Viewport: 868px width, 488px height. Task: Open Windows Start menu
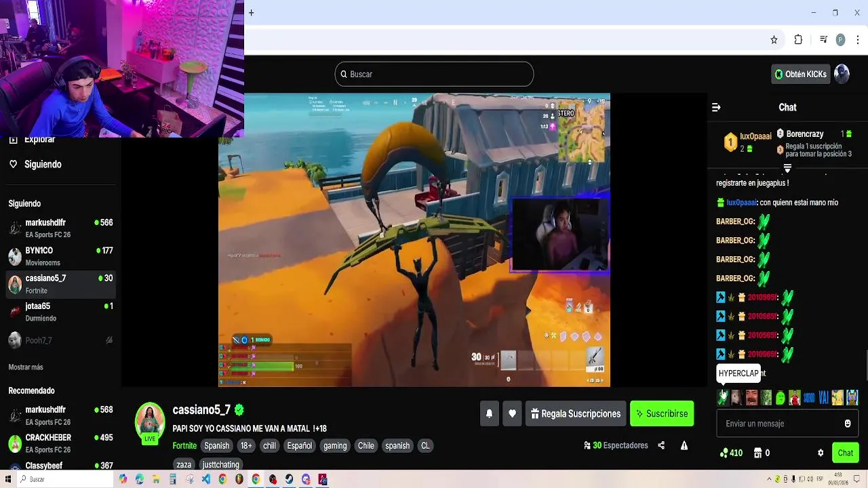pos(8,479)
